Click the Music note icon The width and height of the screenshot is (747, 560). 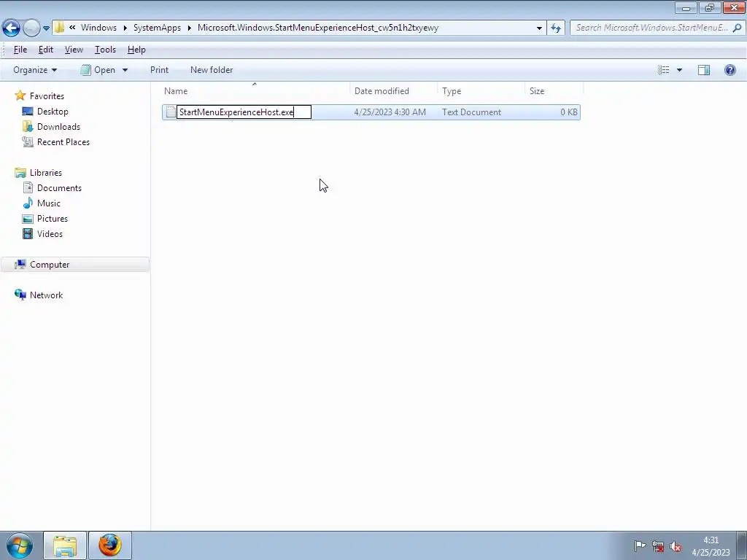[28, 203]
